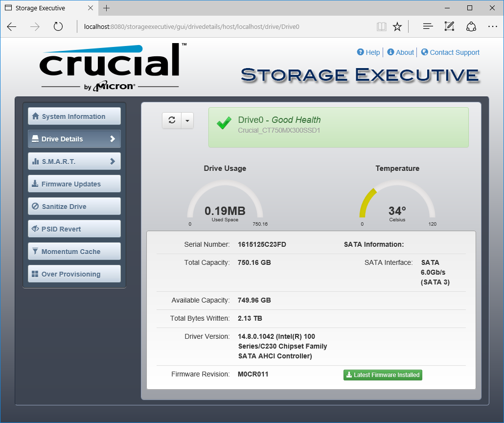The width and height of the screenshot is (504, 423).
Task: Open Over Provisioning section
Action: coord(74,274)
